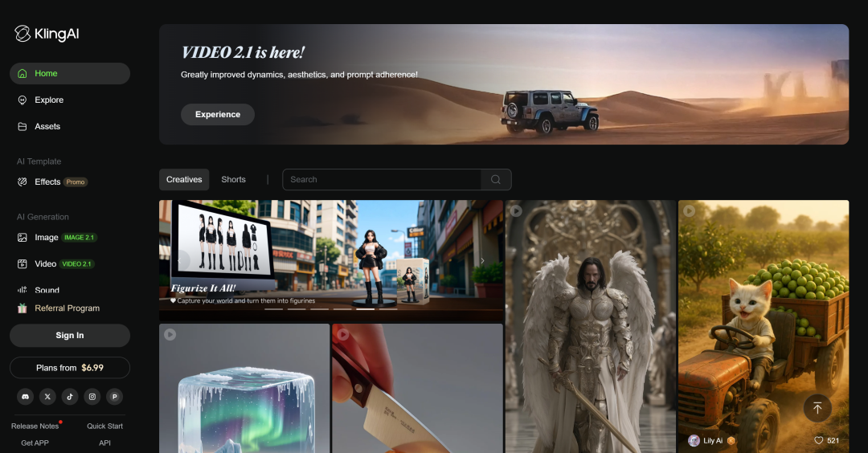Click the scroll-to-top arrow button
This screenshot has width=868, height=453.
click(x=817, y=408)
